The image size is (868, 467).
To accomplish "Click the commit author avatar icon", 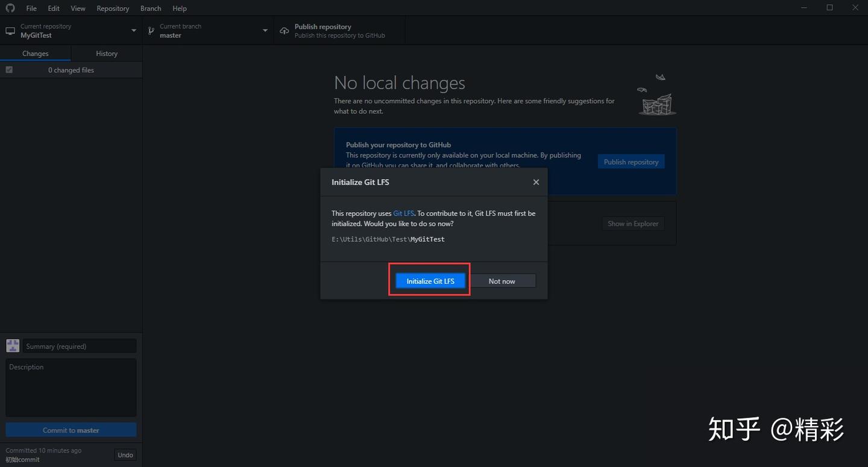I will (13, 345).
